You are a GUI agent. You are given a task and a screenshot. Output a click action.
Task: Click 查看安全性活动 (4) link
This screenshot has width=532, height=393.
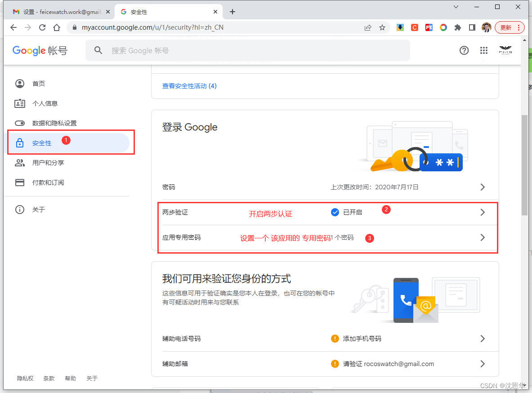pos(189,86)
